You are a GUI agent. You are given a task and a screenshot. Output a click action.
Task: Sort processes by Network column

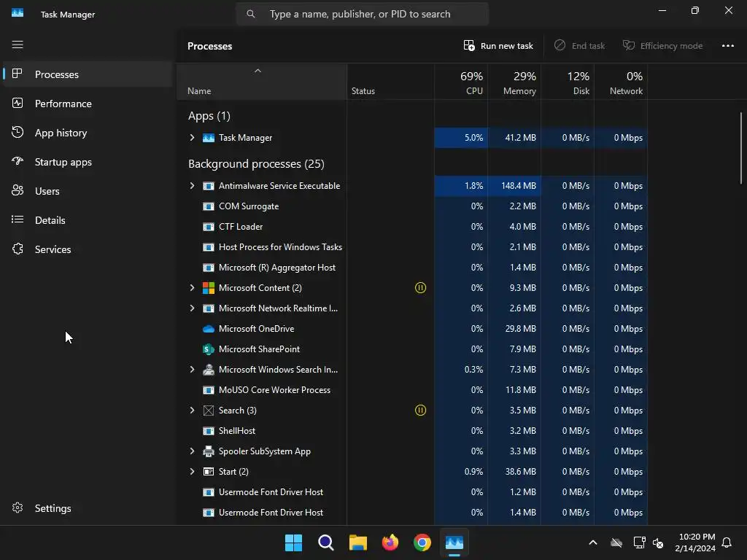click(x=621, y=82)
